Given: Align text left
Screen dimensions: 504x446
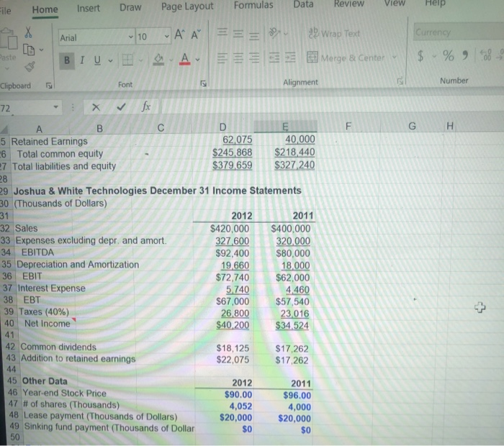Looking at the screenshot, I should point(222,58).
